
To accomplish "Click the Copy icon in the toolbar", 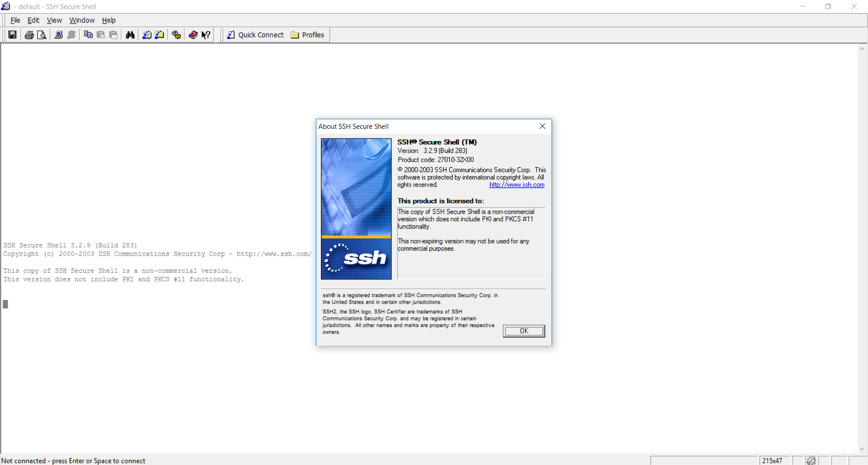I will tap(88, 35).
